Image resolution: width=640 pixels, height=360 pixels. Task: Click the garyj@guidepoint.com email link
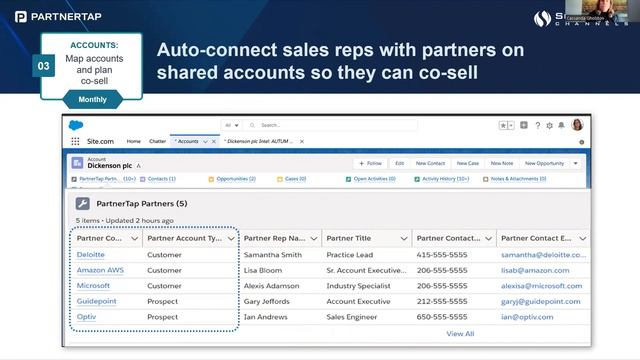(540, 301)
